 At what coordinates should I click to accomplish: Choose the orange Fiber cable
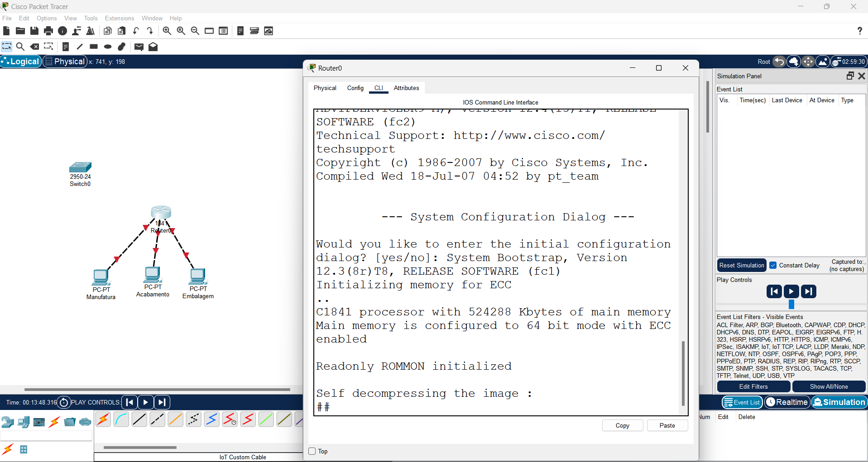pos(176,419)
